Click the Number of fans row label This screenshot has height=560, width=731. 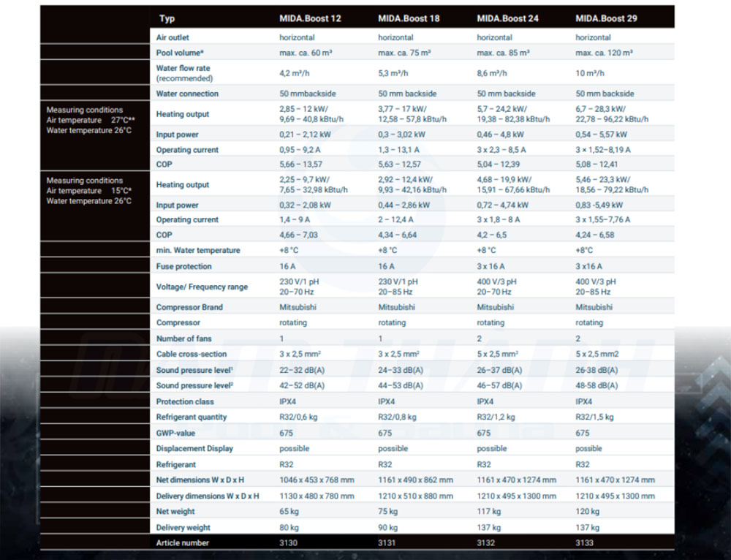coord(183,338)
